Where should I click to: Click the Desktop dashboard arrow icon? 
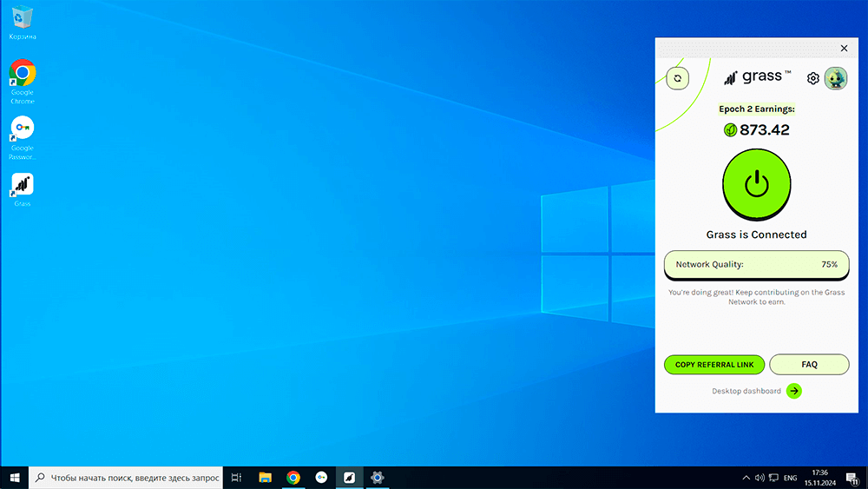[x=794, y=391]
